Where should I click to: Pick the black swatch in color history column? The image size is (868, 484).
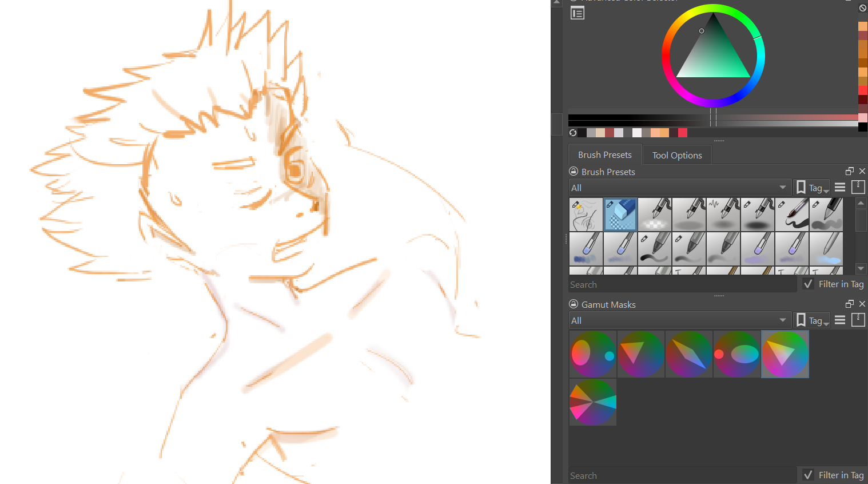click(863, 127)
